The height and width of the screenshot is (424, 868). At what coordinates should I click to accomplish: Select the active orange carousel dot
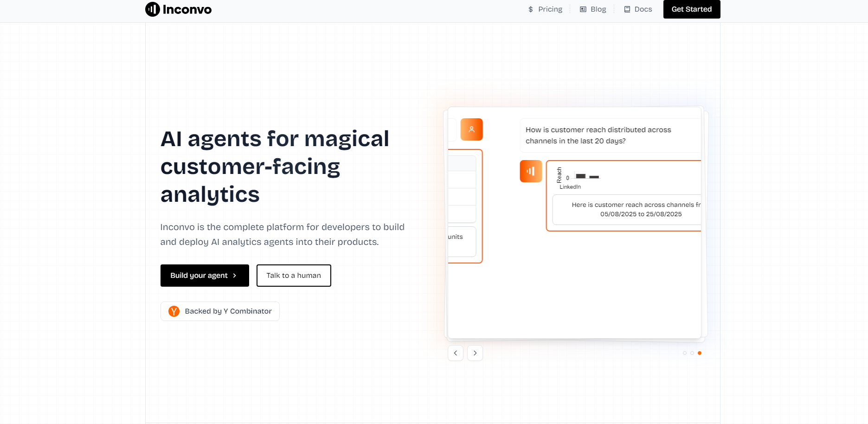click(700, 353)
